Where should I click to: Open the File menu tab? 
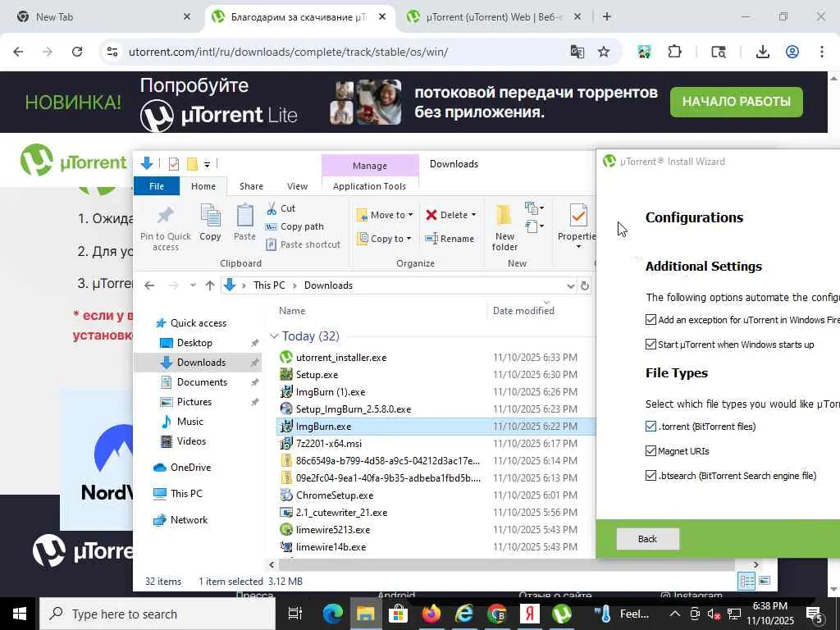[x=157, y=186]
